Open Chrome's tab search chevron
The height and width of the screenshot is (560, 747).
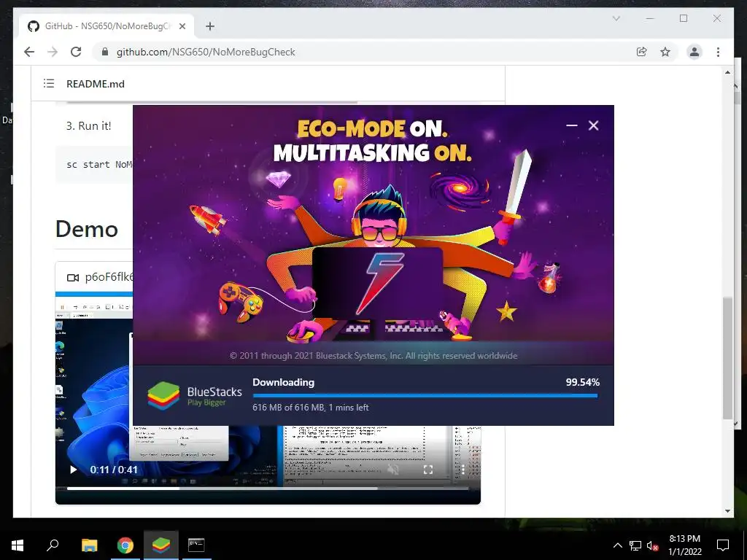pos(616,18)
